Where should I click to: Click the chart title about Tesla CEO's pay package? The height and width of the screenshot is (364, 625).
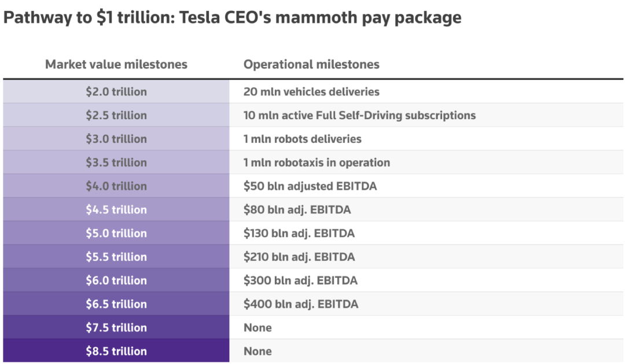(232, 17)
